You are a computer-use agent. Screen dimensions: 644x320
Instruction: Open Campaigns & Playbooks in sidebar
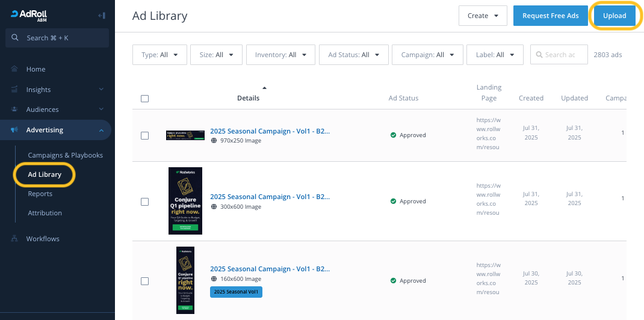click(65, 155)
